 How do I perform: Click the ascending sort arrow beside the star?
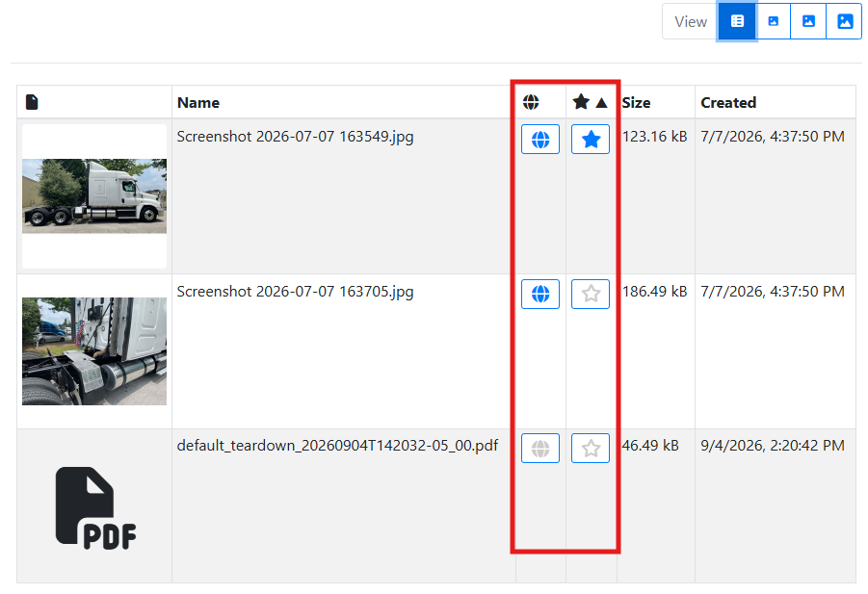pos(602,103)
